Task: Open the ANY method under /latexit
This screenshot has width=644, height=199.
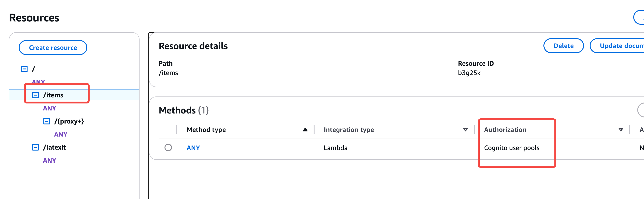Action: 49,160
